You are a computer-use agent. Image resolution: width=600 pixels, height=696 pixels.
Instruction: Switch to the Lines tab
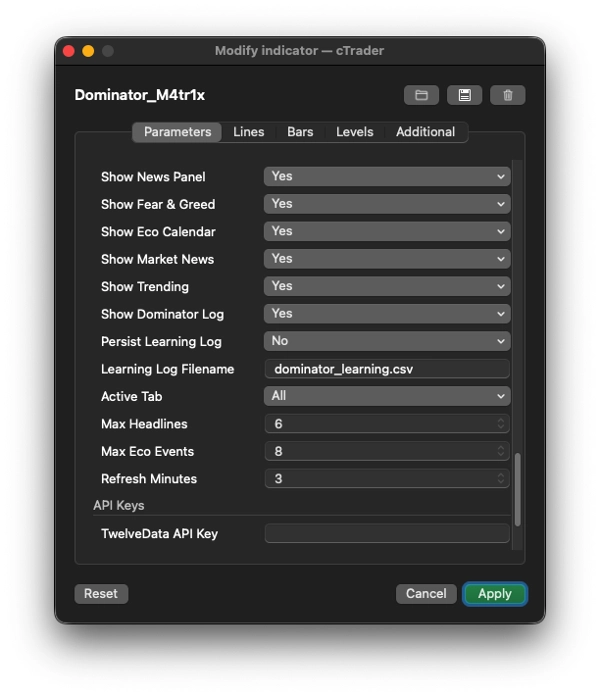(x=249, y=132)
